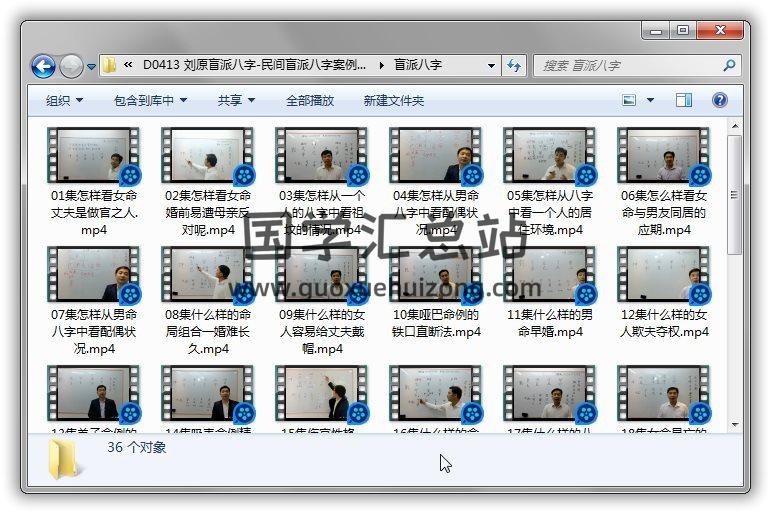771x514 pixels.
Task: Minimize the Explorer window
Action: pos(655,31)
